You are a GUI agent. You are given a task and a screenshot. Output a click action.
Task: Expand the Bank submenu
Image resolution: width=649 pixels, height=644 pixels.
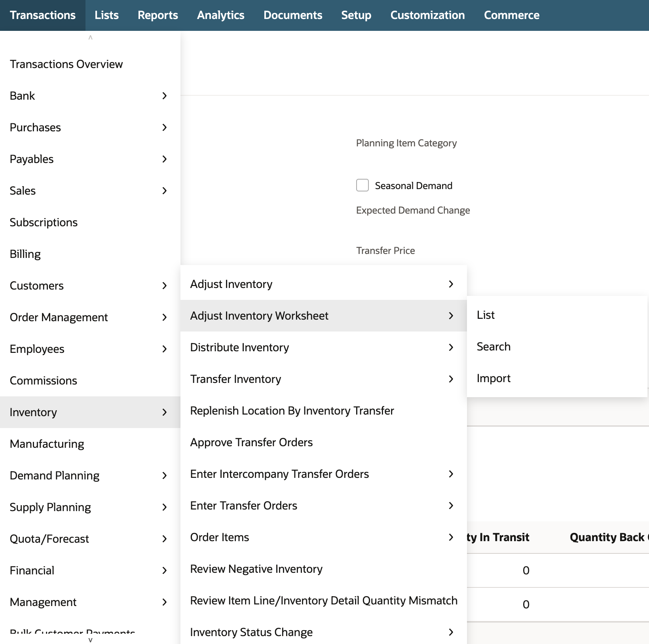[90, 96]
